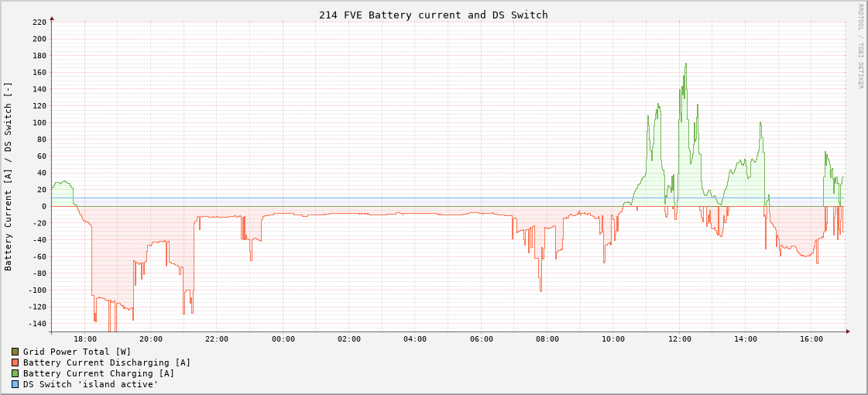Select the 'Battery Current Discharging [A]' legend text
Screen dimensions: 868x395
106,362
